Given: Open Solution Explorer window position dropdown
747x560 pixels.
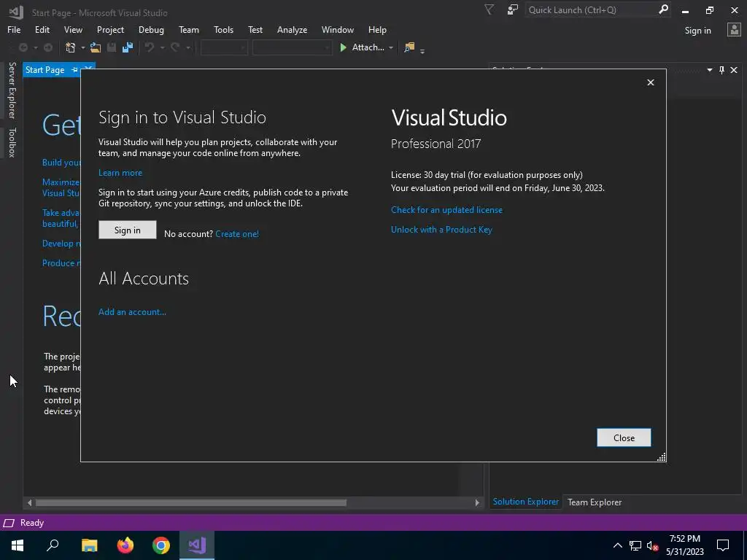Looking at the screenshot, I should coord(709,70).
